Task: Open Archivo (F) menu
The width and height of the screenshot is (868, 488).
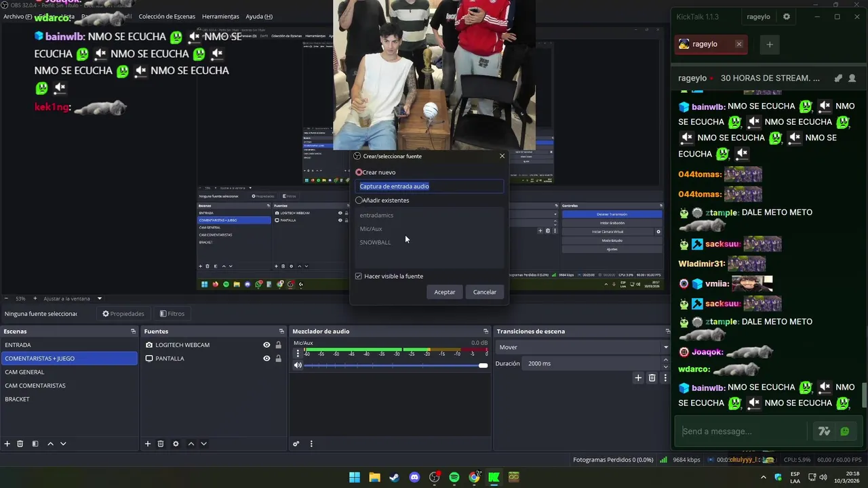Action: tap(18, 16)
